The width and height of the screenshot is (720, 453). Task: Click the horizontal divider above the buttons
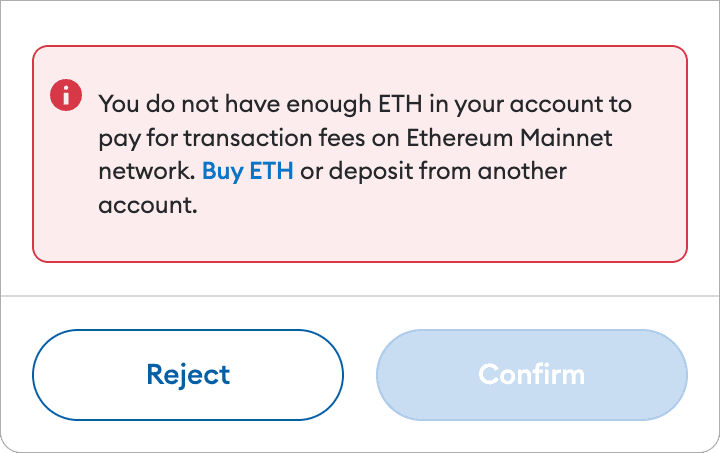[360, 296]
